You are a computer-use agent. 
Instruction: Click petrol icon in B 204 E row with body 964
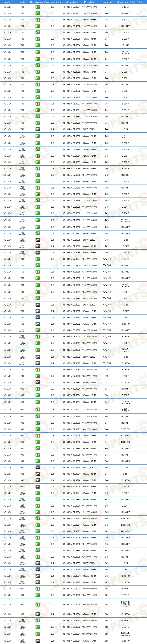[38, 595]
